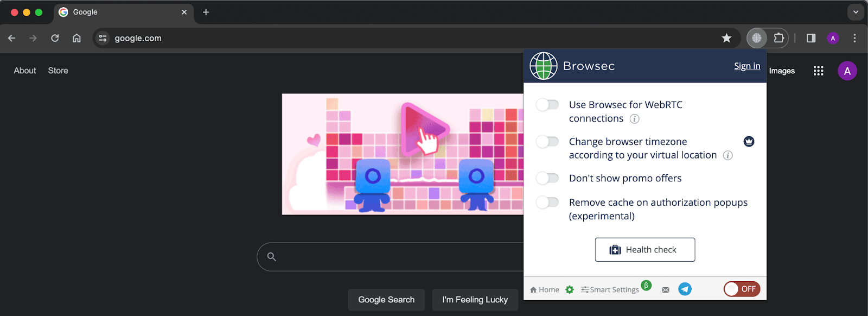Open the Google Store link
The height and width of the screenshot is (316, 868).
[58, 71]
